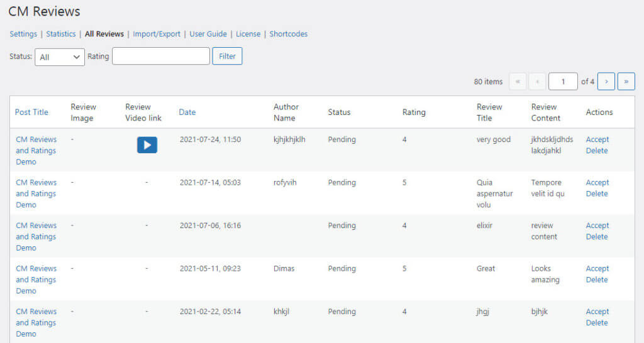The height and width of the screenshot is (343, 644).
Task: Click review title 'Great'
Action: click(486, 269)
